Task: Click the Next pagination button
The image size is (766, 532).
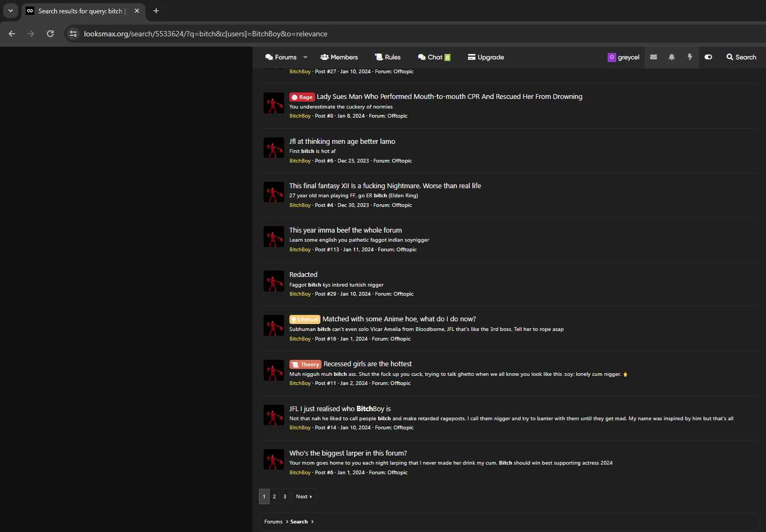Action: click(x=304, y=497)
